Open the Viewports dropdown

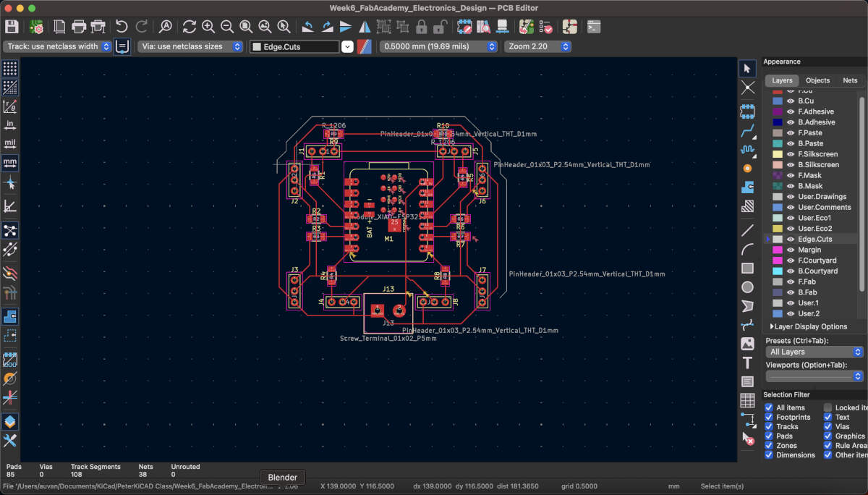814,376
